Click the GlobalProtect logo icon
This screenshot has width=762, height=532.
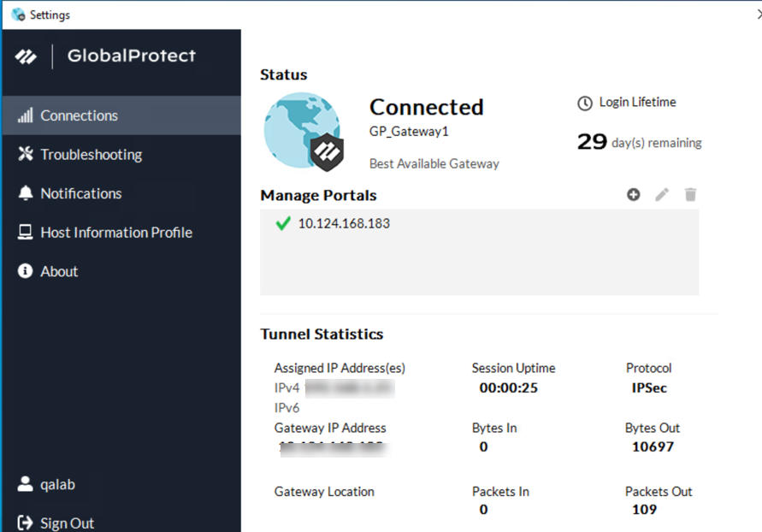point(27,57)
